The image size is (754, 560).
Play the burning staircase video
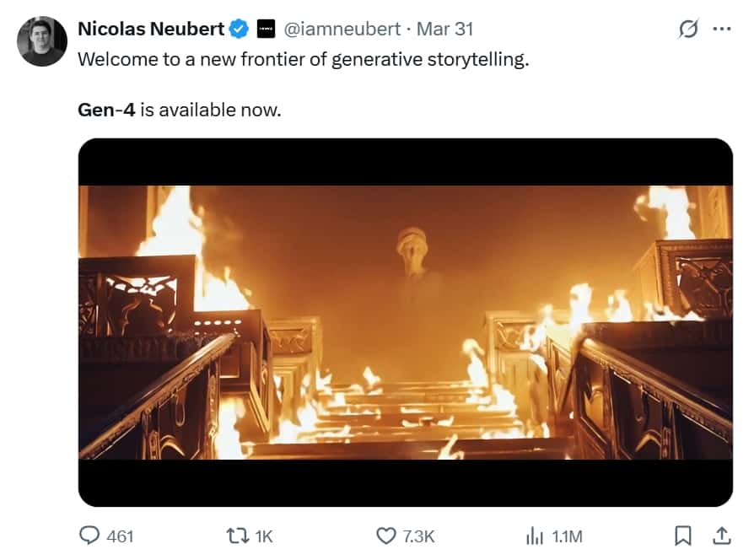coord(405,322)
